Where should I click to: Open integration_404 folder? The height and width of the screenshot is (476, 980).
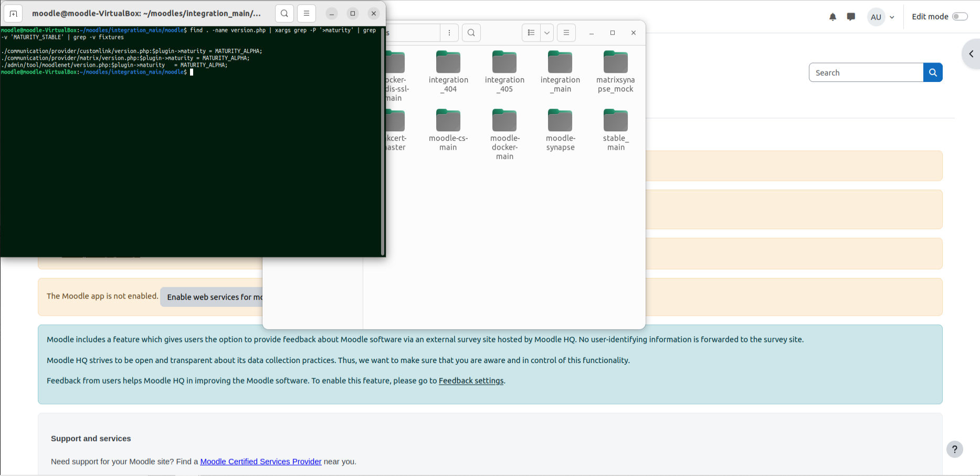(448, 72)
